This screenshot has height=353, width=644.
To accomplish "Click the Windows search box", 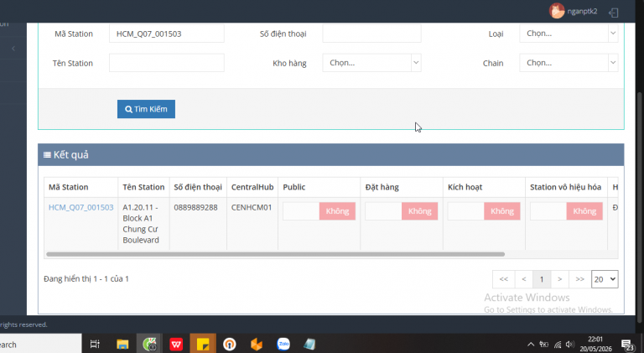I will [x=40, y=344].
